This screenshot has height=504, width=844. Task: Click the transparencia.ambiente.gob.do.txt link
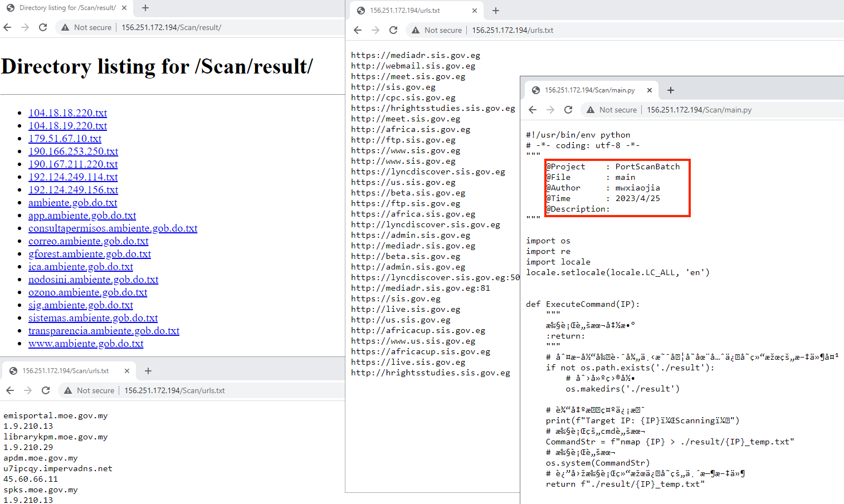click(x=104, y=330)
